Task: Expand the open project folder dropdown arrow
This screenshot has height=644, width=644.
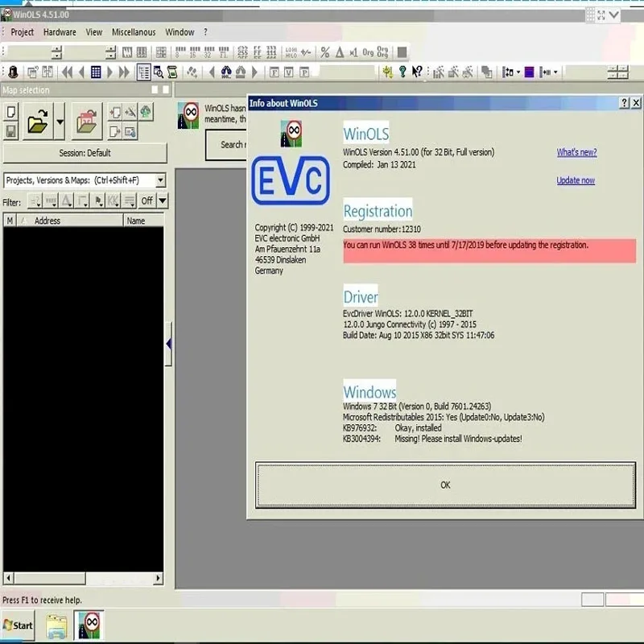Action: [x=60, y=122]
